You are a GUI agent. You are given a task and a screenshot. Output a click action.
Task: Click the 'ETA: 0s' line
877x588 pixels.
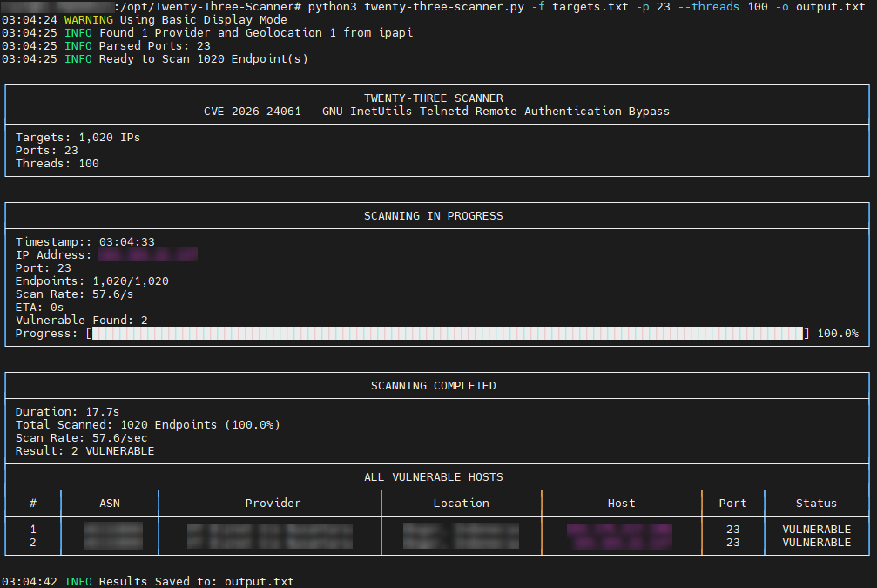pos(39,308)
